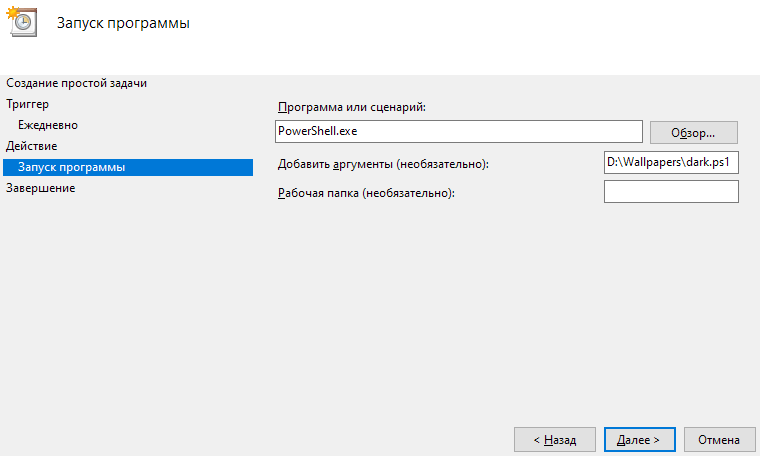The image size is (760, 456).
Task: Open the 'Действие' wizard step
Action: (32, 146)
